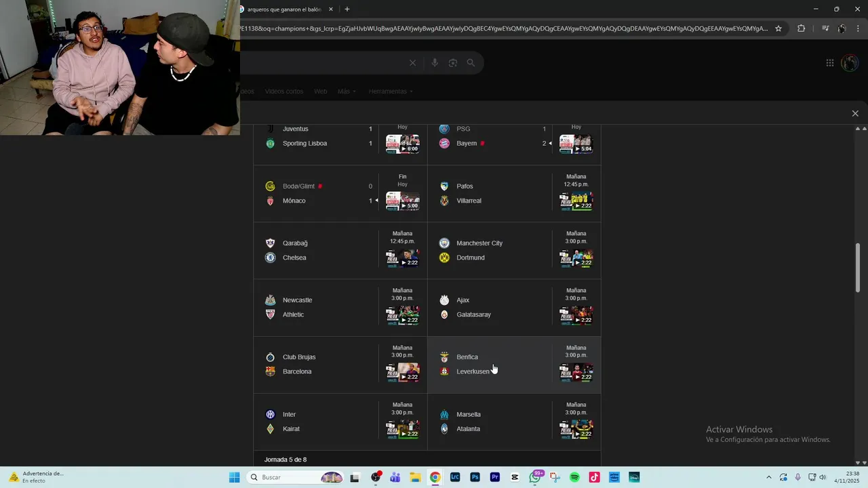Play the Pafos vs Villarreal preview video
Screen dimensions: 868x488
click(x=576, y=201)
